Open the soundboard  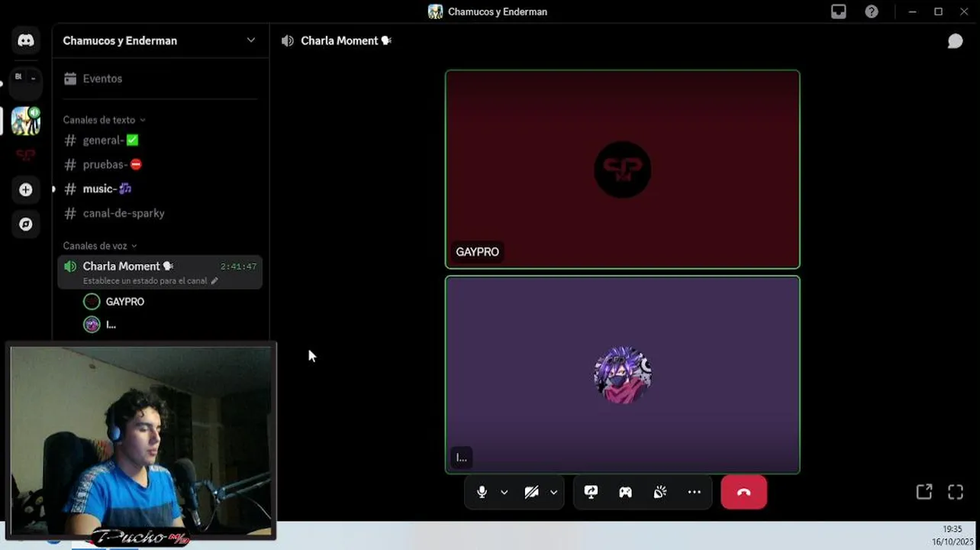coord(660,492)
